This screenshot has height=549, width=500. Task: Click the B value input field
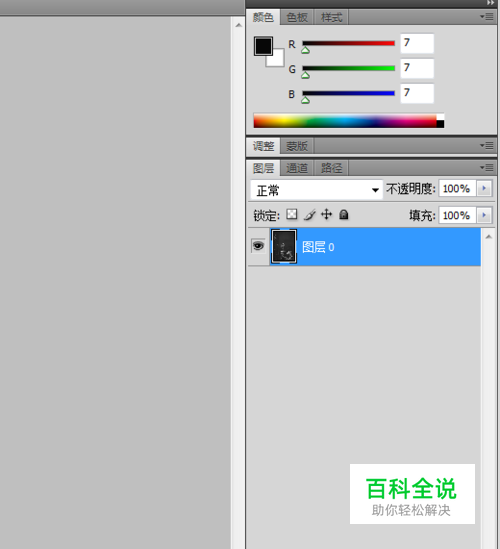(417, 93)
